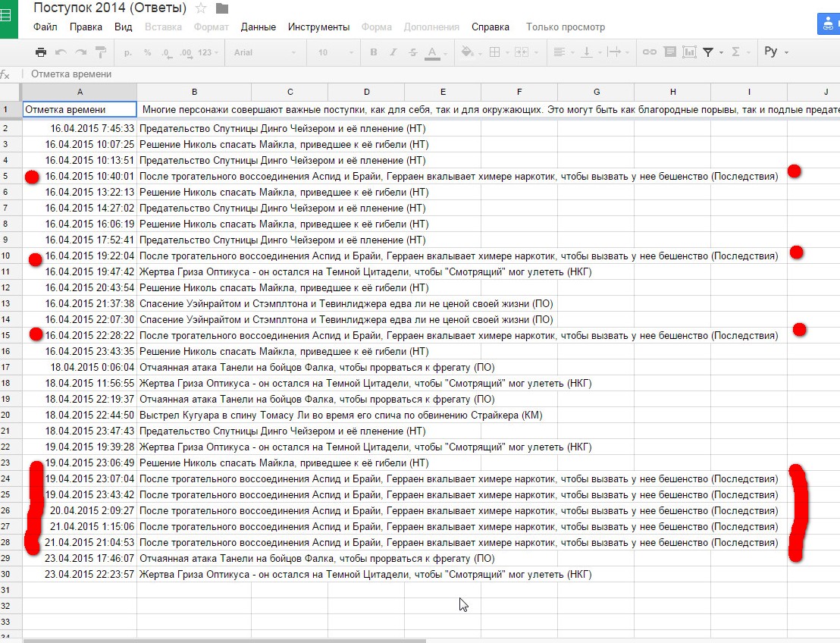
Task: Click the insert chart icon
Action: (689, 52)
